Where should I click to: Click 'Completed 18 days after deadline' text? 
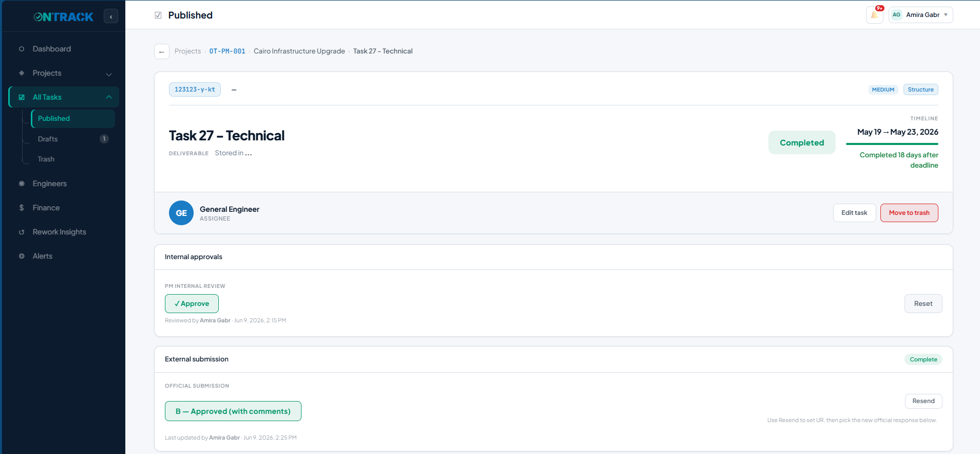(x=899, y=160)
